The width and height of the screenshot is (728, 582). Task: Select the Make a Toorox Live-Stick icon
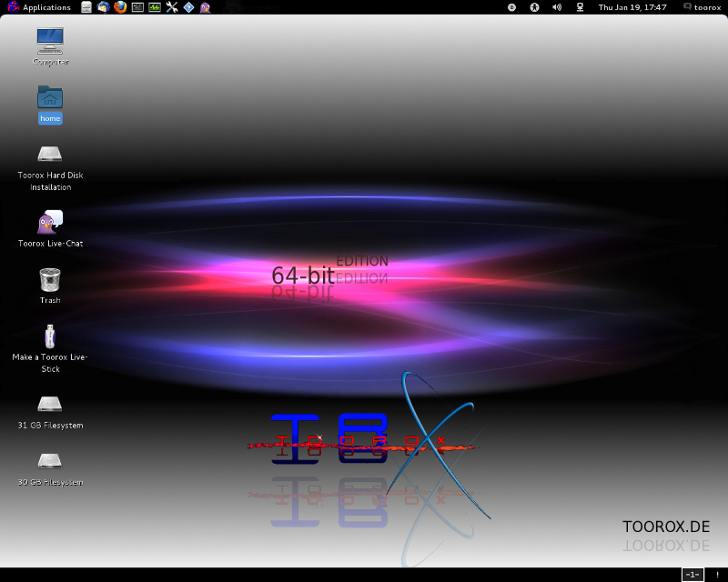(x=50, y=336)
